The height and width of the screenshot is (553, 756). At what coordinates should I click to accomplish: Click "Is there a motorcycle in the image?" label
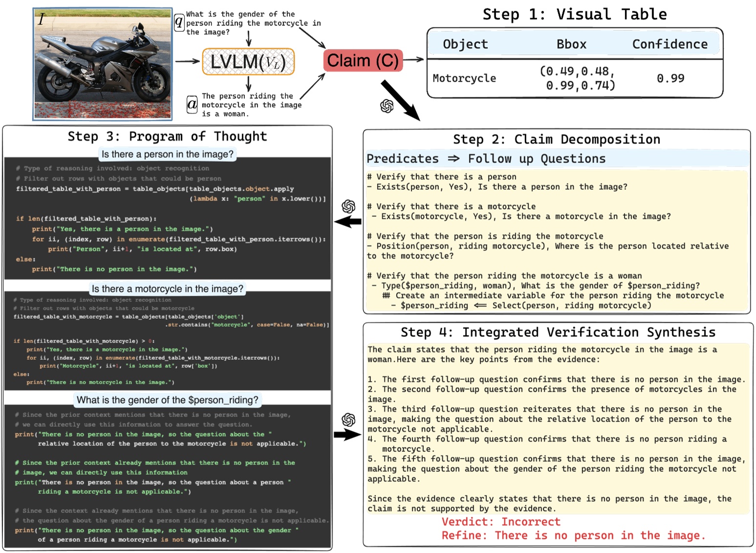point(168,289)
